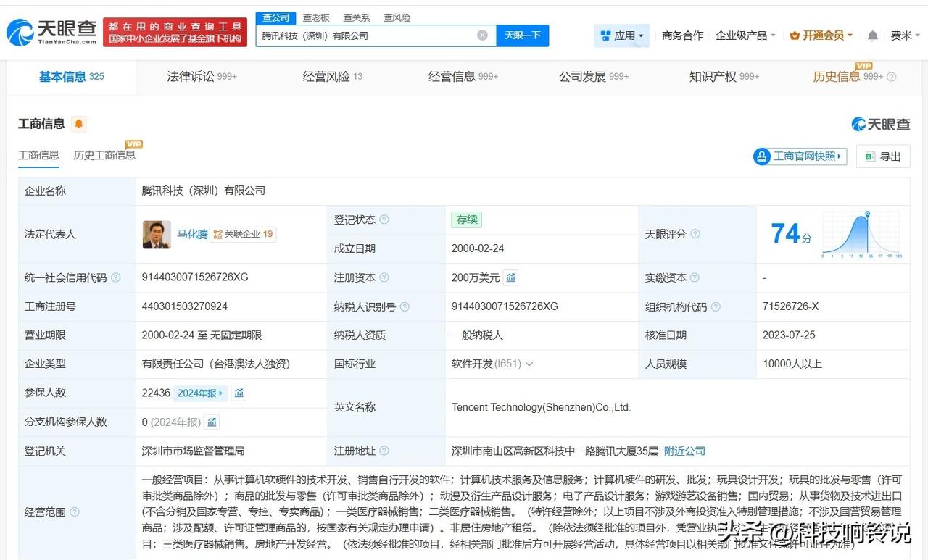
Task: Select registration authority 深圳市市场监督管理局
Action: [194, 451]
